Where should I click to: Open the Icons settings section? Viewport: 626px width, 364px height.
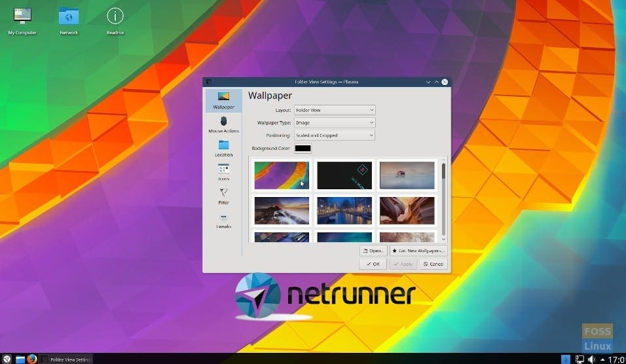tap(223, 172)
